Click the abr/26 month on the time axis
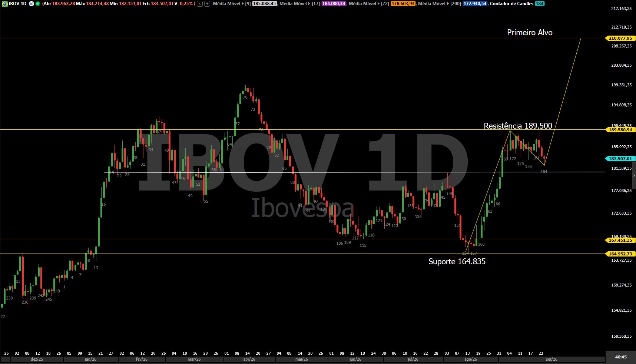Screen dimensions: 636x364 point(249,360)
